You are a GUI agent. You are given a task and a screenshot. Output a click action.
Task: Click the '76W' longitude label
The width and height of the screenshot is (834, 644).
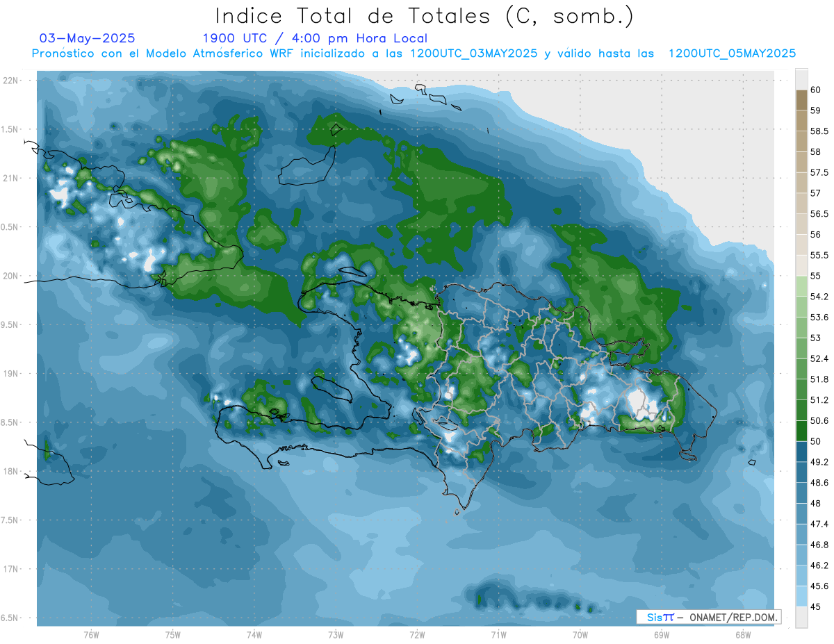91,634
